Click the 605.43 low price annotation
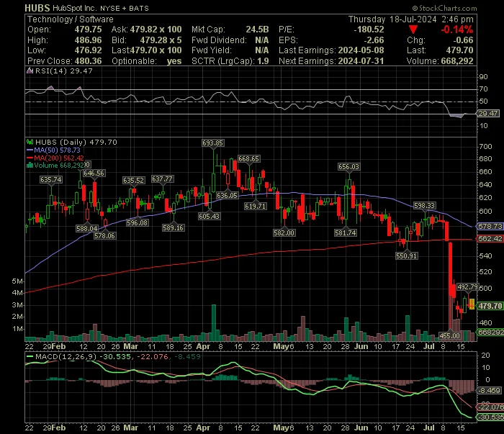The width and height of the screenshot is (504, 434). click(x=210, y=216)
